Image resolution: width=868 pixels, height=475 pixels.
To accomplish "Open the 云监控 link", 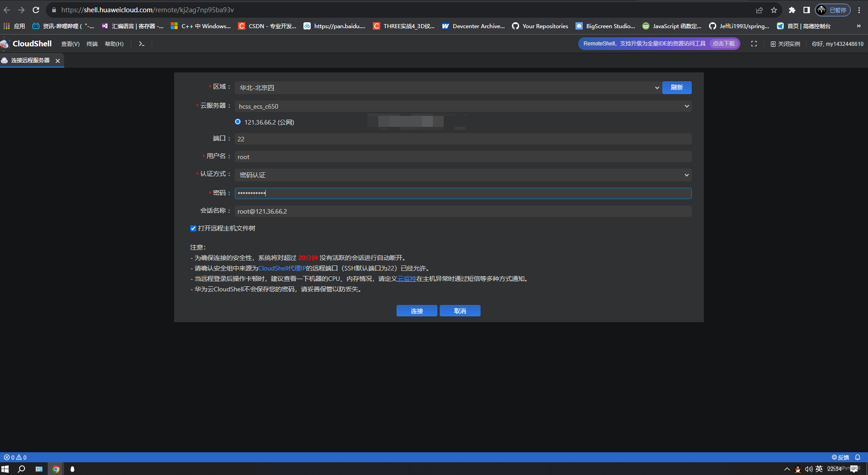I will [407, 279].
